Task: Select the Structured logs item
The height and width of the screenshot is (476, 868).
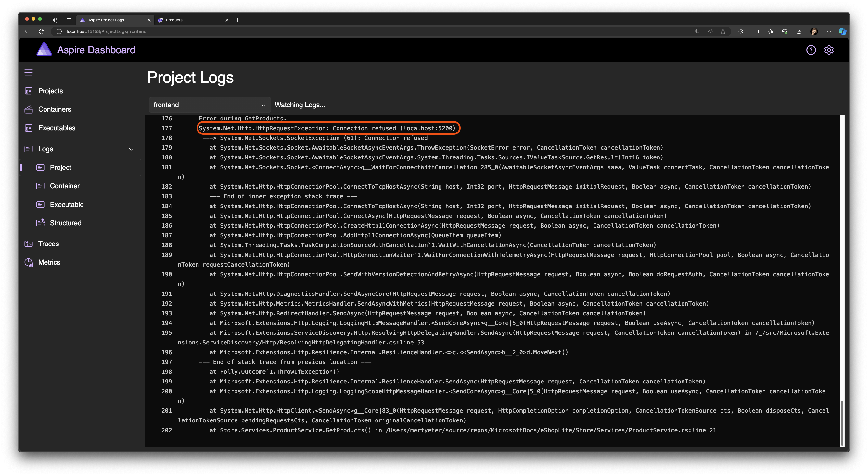Action: (65, 223)
